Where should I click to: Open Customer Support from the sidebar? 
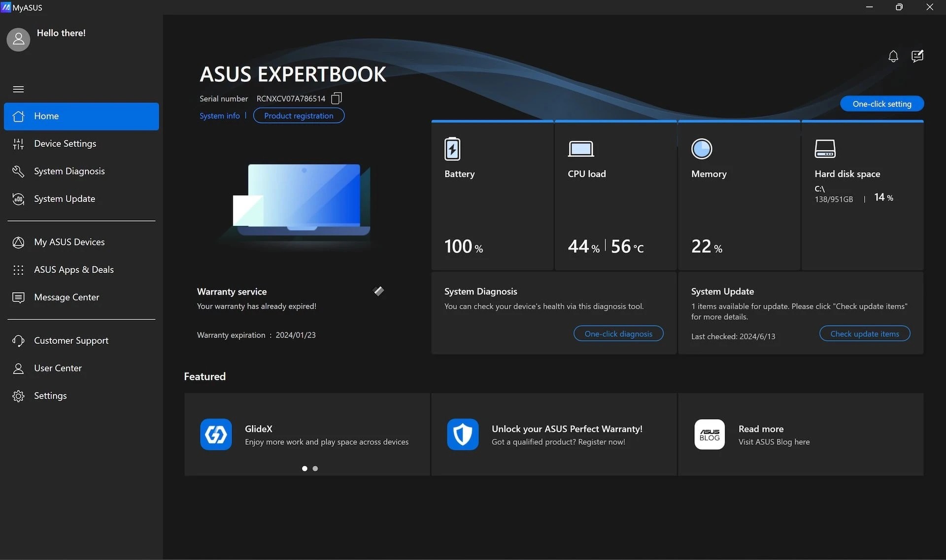[71, 340]
